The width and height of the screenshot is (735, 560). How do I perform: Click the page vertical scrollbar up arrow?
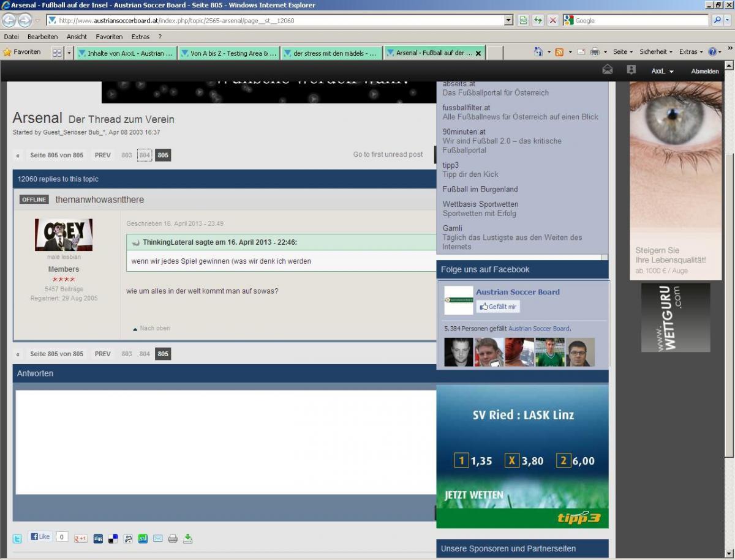tap(729, 66)
